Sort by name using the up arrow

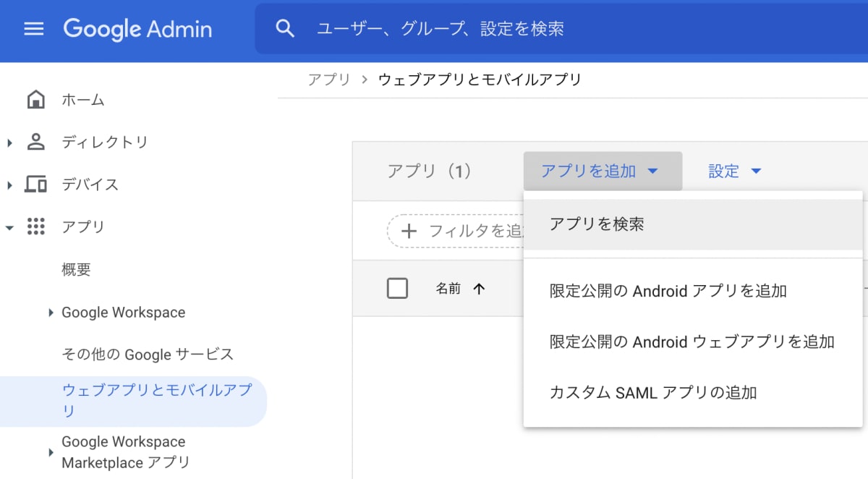478,289
